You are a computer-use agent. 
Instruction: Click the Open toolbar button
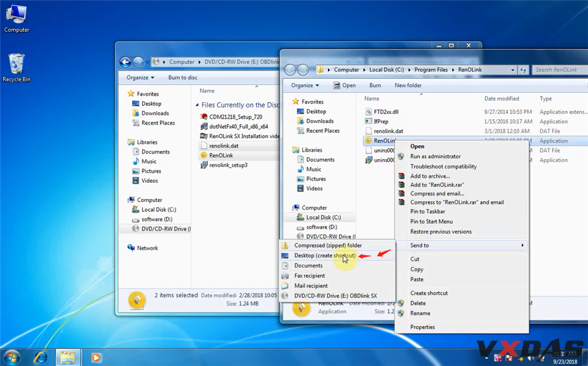click(x=345, y=85)
